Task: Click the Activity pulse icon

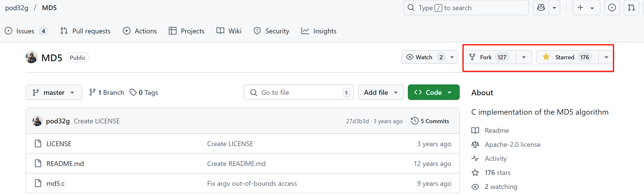Action: 475,158
